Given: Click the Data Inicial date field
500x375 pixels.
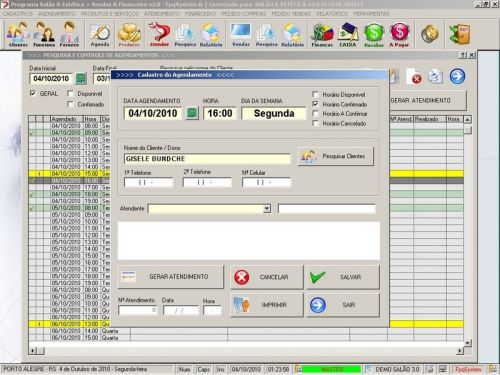Looking at the screenshot, I should [x=51, y=79].
